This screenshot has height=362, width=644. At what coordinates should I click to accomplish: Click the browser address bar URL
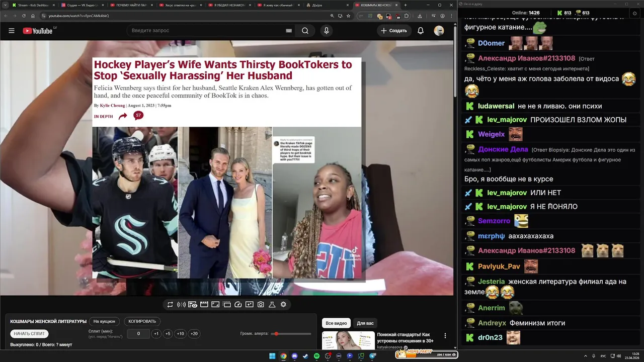point(78,16)
